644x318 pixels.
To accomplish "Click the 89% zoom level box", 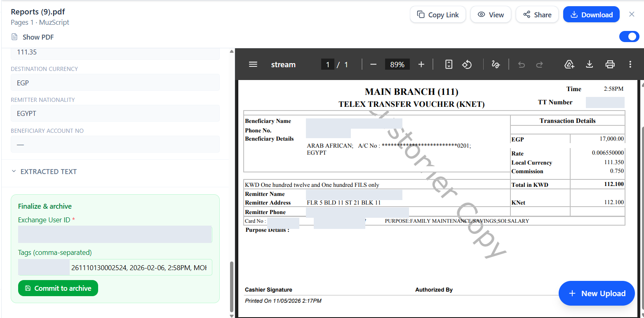I will coord(397,64).
